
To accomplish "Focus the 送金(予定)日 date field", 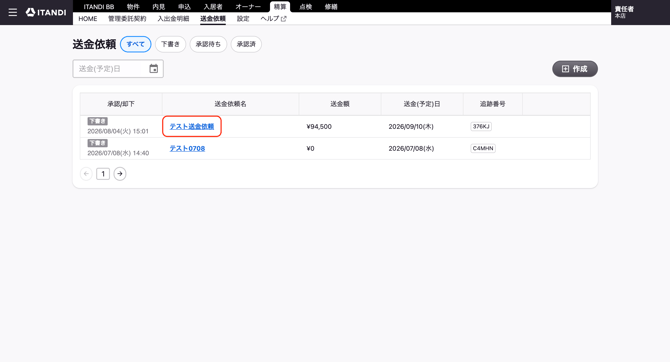I will click(x=118, y=69).
